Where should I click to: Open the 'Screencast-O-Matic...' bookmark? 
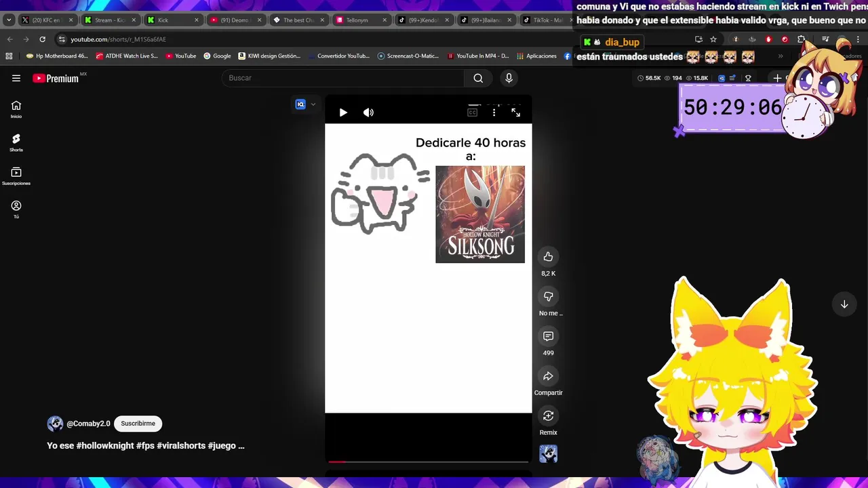pyautogui.click(x=408, y=56)
